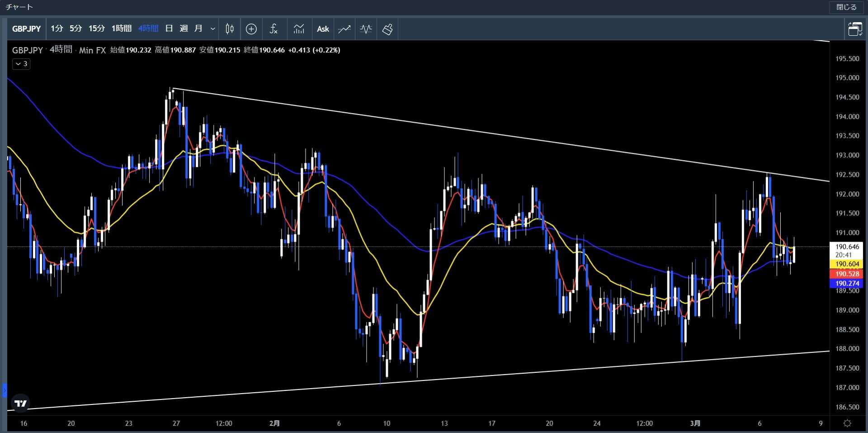Click the paint brush toolbar icon
The width and height of the screenshot is (868, 433).
point(387,29)
